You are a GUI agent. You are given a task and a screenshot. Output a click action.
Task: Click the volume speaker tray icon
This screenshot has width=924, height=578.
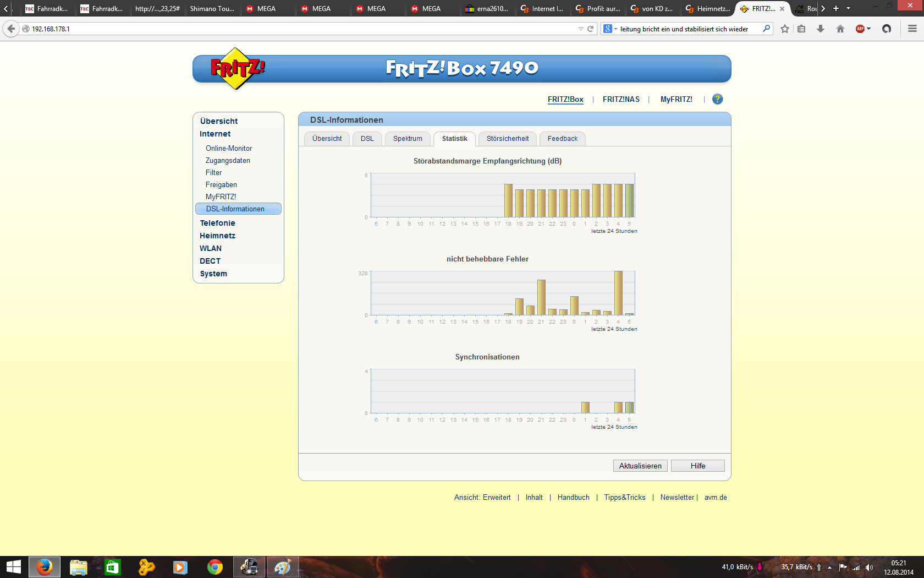869,567
